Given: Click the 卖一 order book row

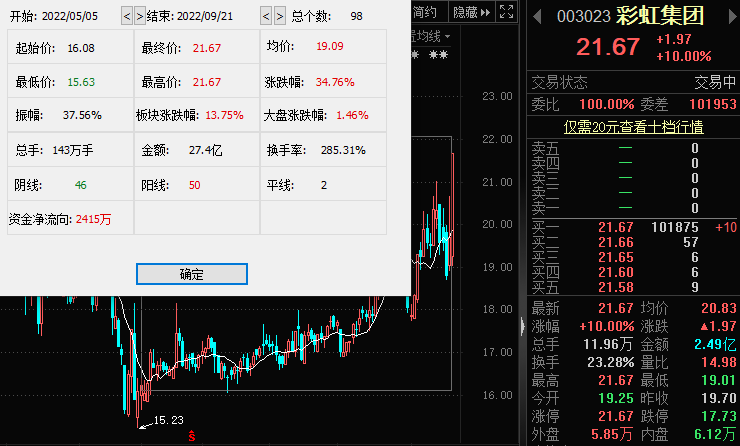Looking at the screenshot, I should click(634, 208).
